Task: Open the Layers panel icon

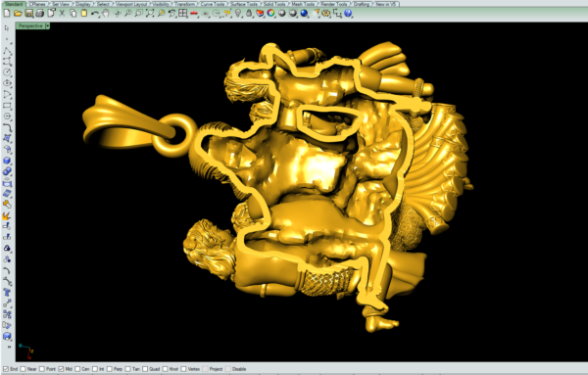Action: [x=260, y=14]
